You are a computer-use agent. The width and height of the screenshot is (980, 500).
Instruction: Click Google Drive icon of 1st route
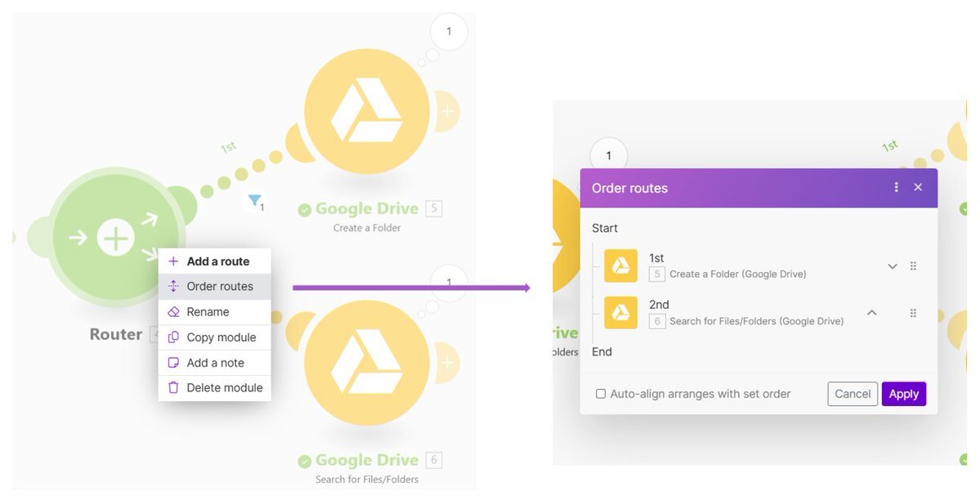click(x=620, y=266)
